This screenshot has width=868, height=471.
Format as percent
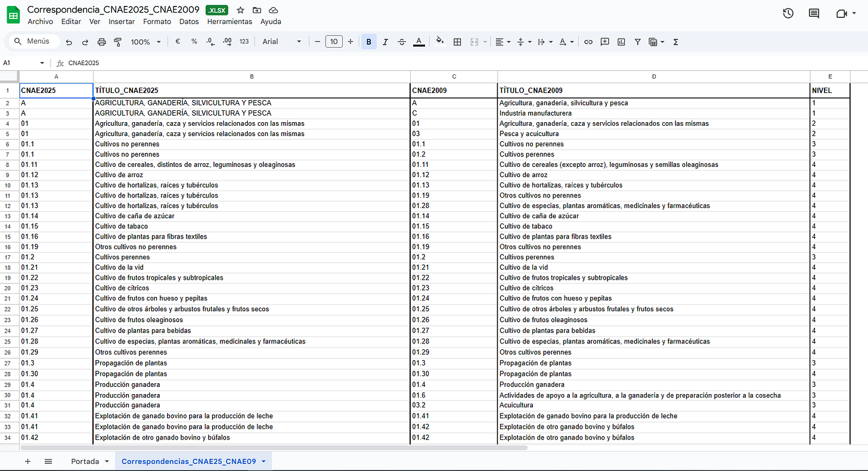194,42
